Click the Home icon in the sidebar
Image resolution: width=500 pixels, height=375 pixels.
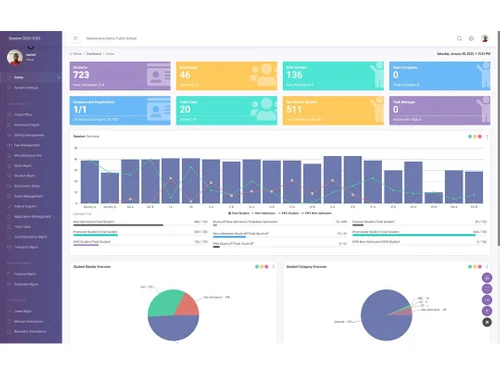coord(9,77)
